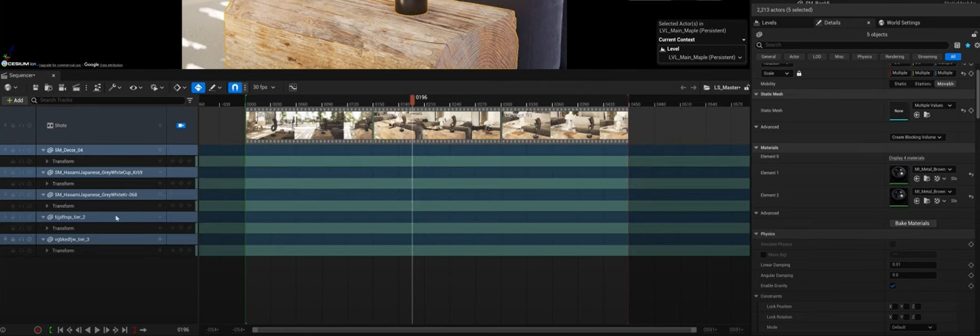Click the Record button in transport controls
The height and width of the screenshot is (336, 980).
coord(37,330)
